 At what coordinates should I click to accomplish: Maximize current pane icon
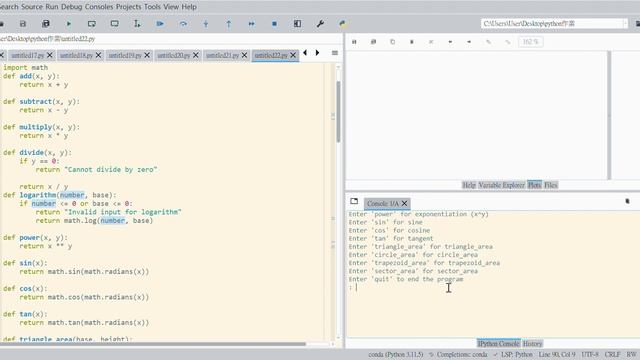pos(297,24)
